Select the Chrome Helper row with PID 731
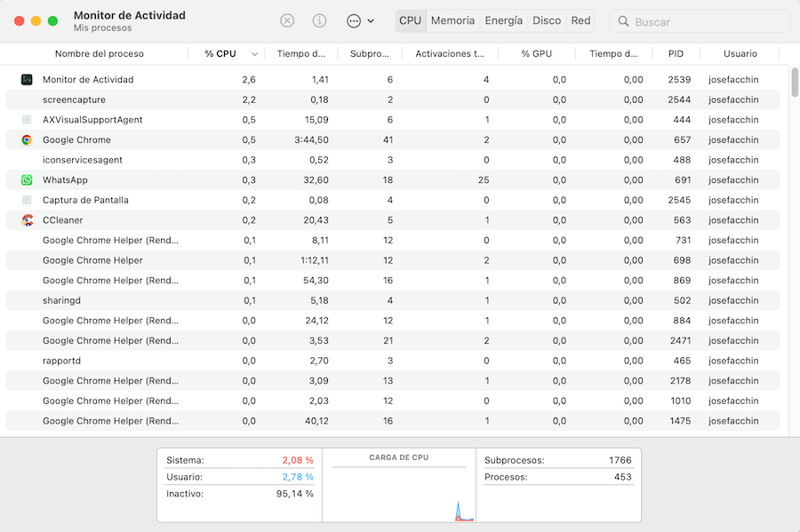800x532 pixels. coord(392,240)
